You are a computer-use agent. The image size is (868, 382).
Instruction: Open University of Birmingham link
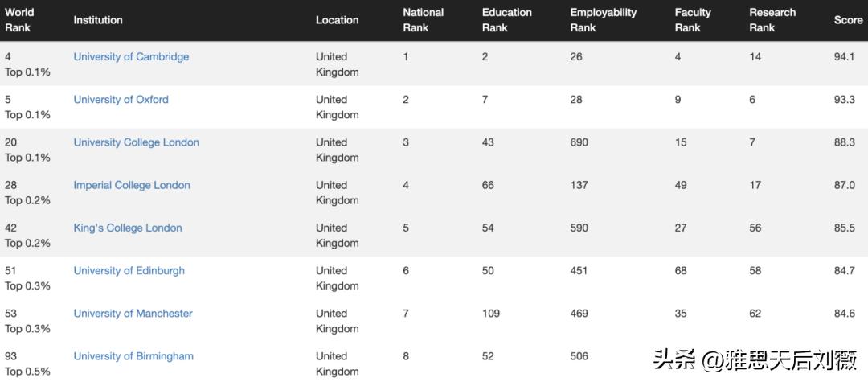[133, 356]
